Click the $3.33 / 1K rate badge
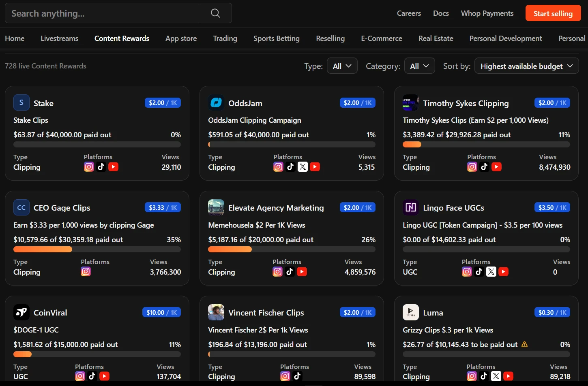The width and height of the screenshot is (588, 386). click(x=163, y=208)
